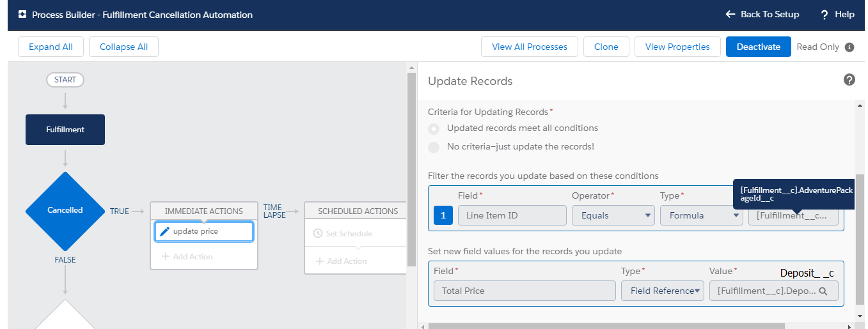Click the Expand All button
Viewport: 868px width, 329px height.
(x=51, y=47)
